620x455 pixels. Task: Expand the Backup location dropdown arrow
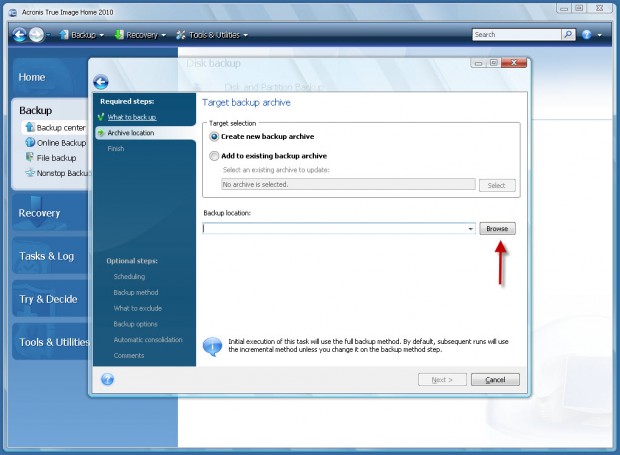[x=471, y=228]
